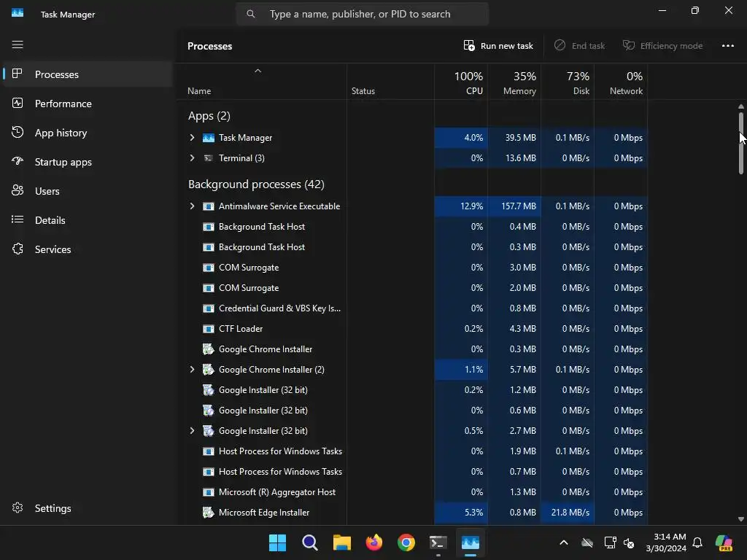Focus the process search field
Screen dimensions: 747x560
pos(362,14)
